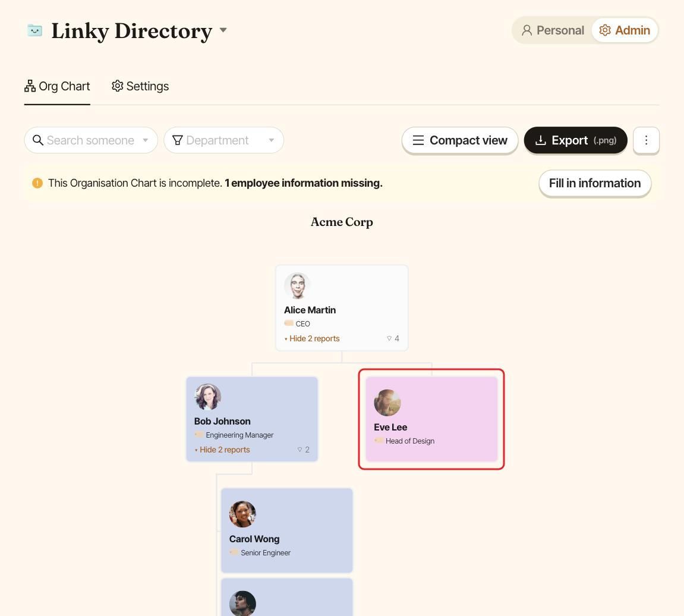Switch to Admin mode
The height and width of the screenshot is (616, 684).
pyautogui.click(x=625, y=30)
